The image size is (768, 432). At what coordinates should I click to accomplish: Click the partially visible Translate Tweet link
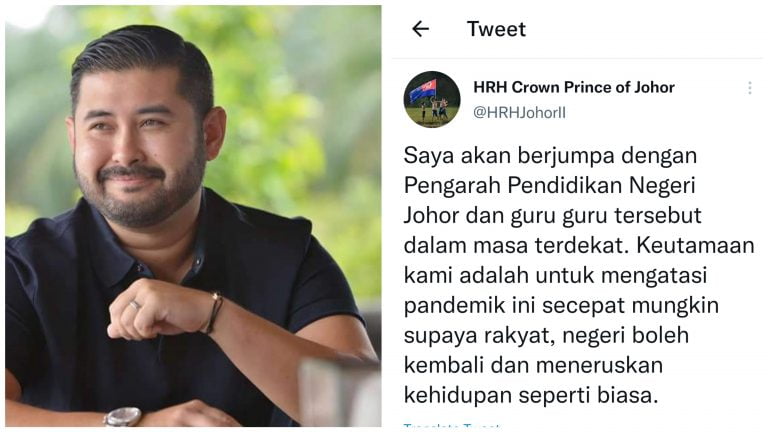[452, 426]
